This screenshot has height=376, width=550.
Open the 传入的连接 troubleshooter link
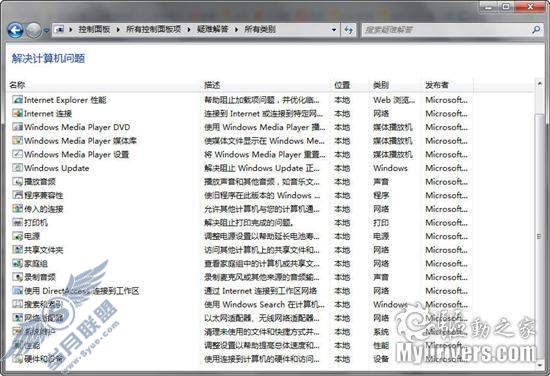(x=43, y=209)
